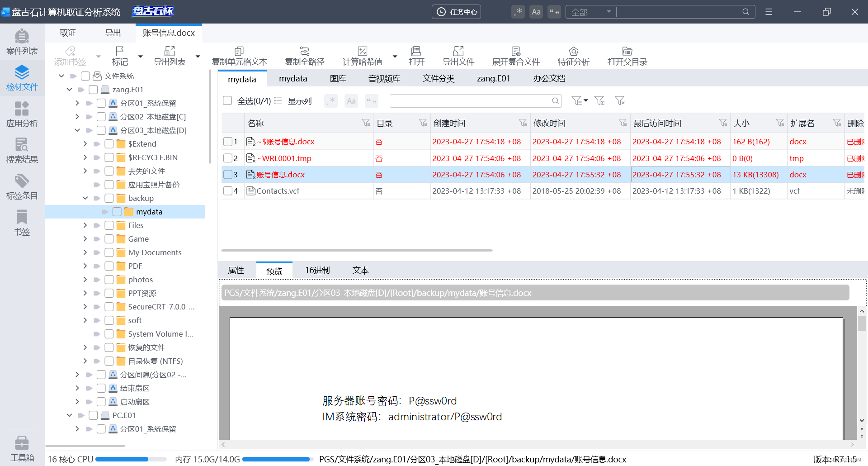
Task: Click 展开复合文件 expand compound file icon
Action: pyautogui.click(x=516, y=56)
